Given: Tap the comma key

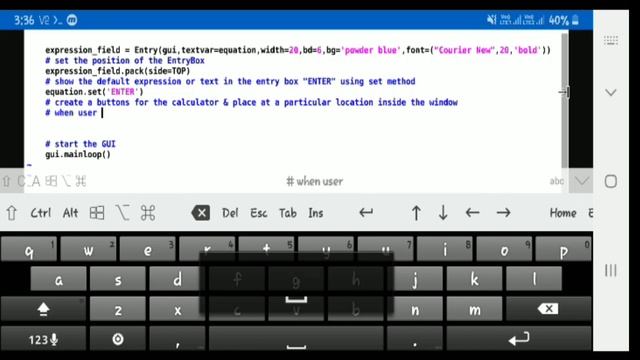Looking at the screenshot, I should (177, 339).
